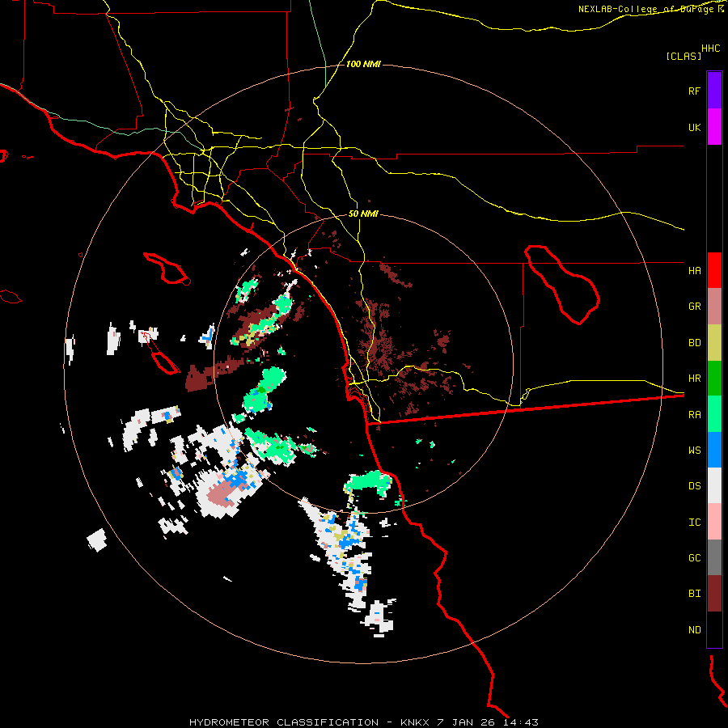Click the RF legend label
Screen dimensions: 728x728
[x=694, y=91]
